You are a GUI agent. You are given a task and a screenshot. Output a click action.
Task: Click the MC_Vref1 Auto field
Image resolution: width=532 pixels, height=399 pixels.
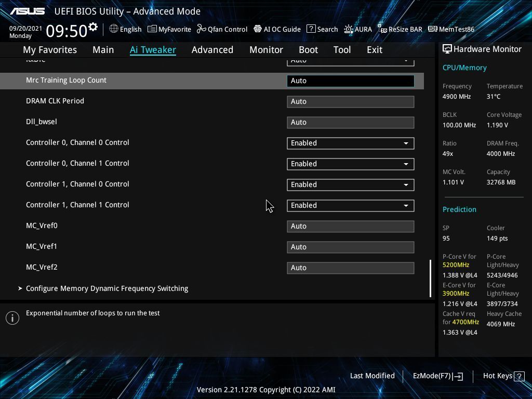tap(351, 247)
